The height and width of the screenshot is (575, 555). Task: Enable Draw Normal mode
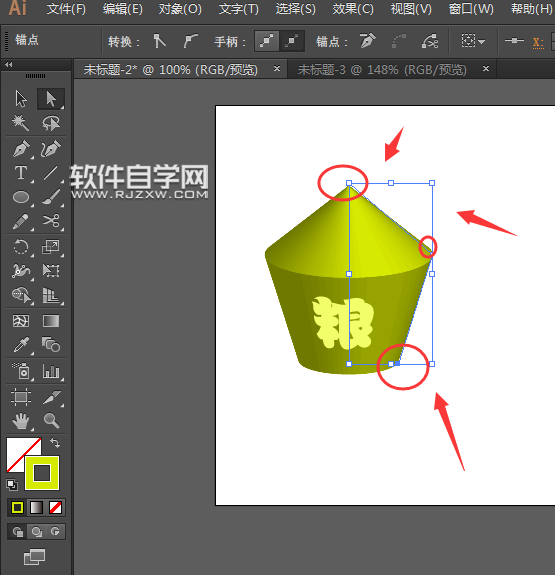pyautogui.click(x=18, y=531)
